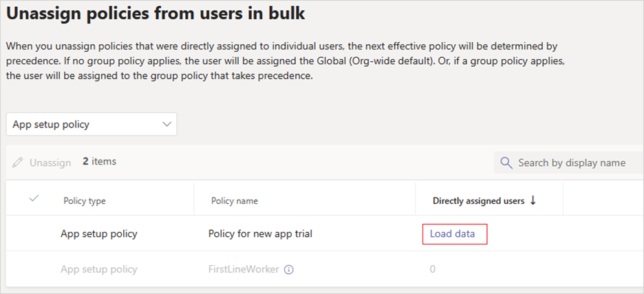The height and width of the screenshot is (294, 644).
Task: Click the FirstLineWorker info icon
Action: click(x=289, y=270)
